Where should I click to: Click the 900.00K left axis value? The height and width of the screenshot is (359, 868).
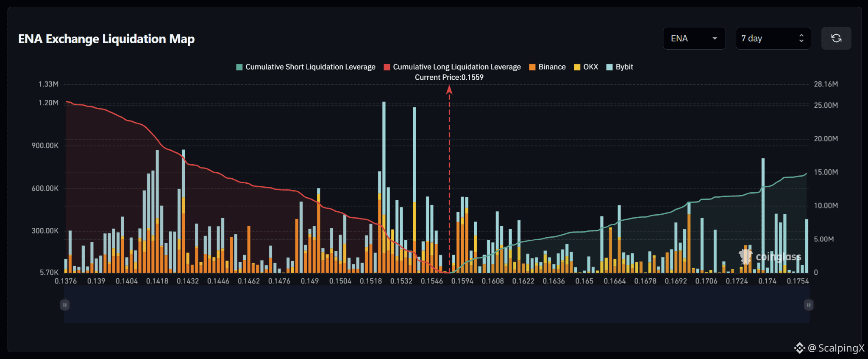point(45,146)
